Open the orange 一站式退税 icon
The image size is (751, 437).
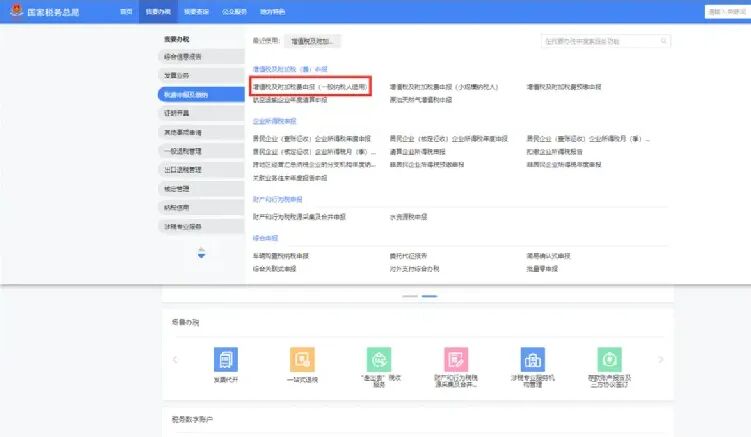(x=302, y=360)
